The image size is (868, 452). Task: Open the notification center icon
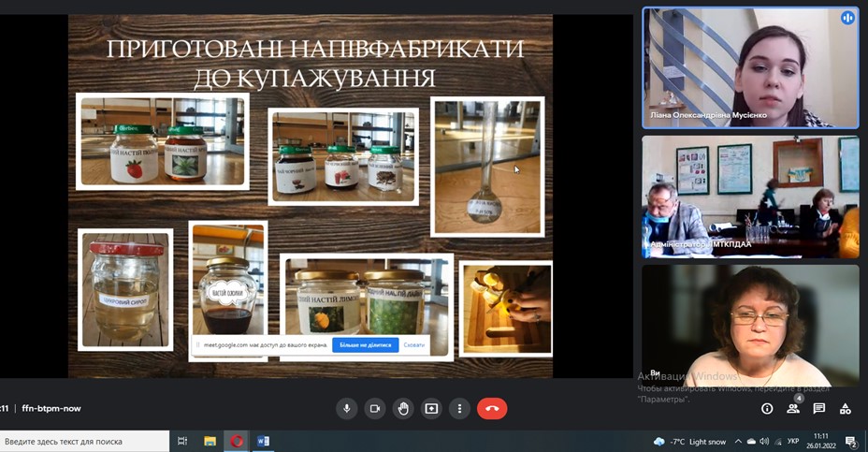coord(851,442)
